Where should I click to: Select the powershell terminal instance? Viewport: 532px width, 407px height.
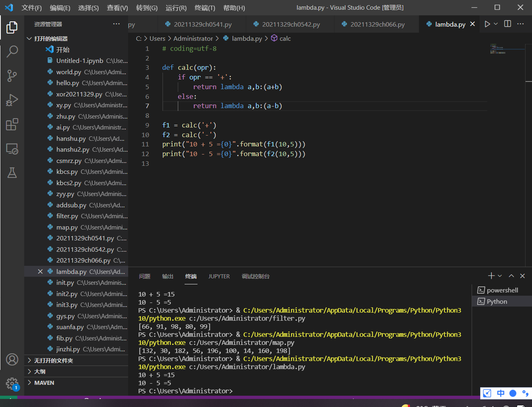tap(502, 290)
